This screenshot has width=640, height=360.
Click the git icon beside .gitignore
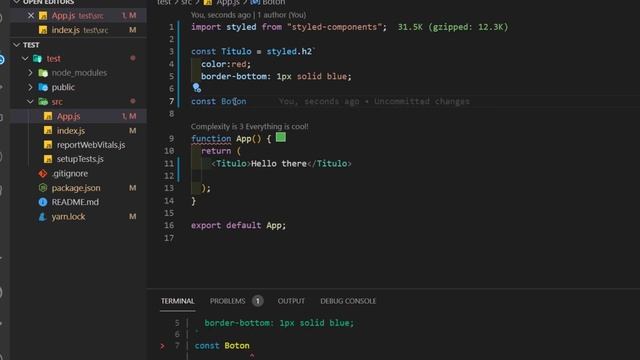(x=43, y=173)
